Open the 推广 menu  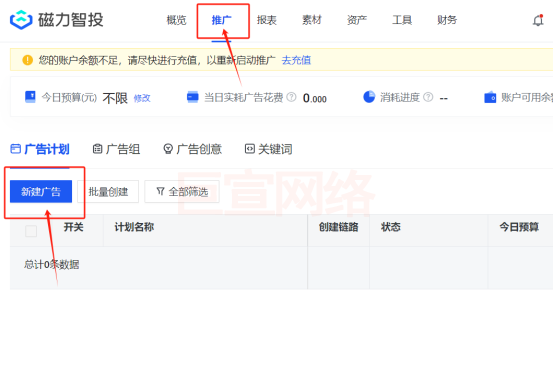tap(221, 20)
